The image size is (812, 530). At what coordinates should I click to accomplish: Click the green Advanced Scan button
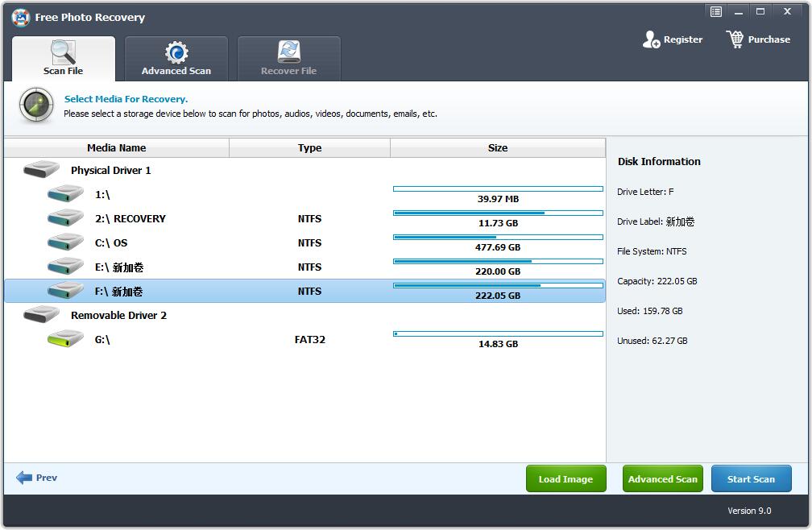[x=663, y=478]
